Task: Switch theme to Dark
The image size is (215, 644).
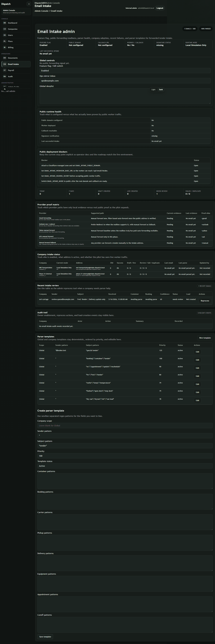Action: coord(161,90)
